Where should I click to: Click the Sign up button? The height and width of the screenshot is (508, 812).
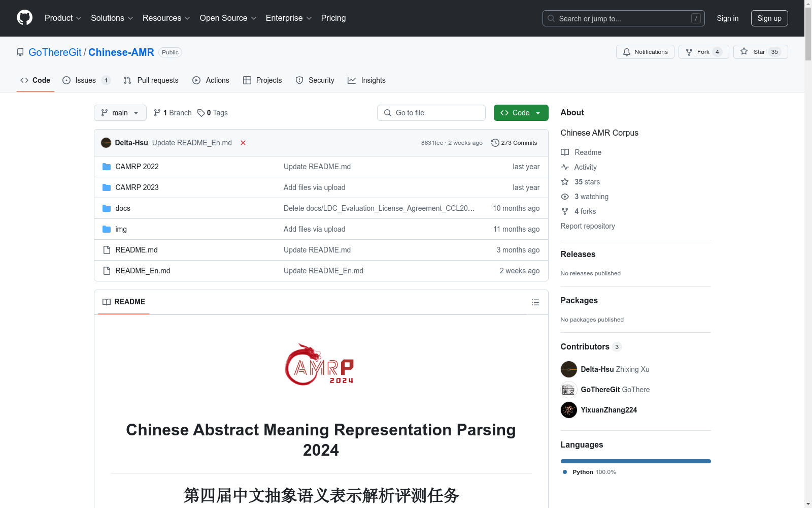(x=769, y=18)
